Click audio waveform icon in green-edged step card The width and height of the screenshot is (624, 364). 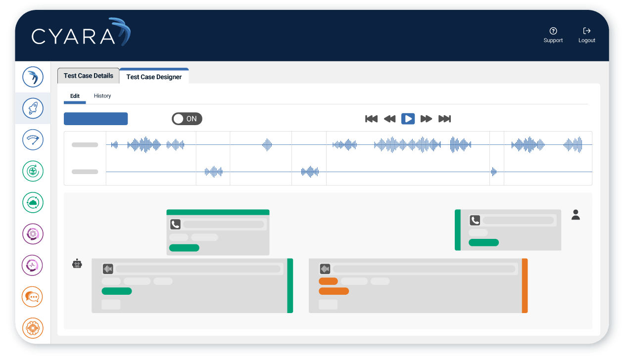click(x=108, y=269)
